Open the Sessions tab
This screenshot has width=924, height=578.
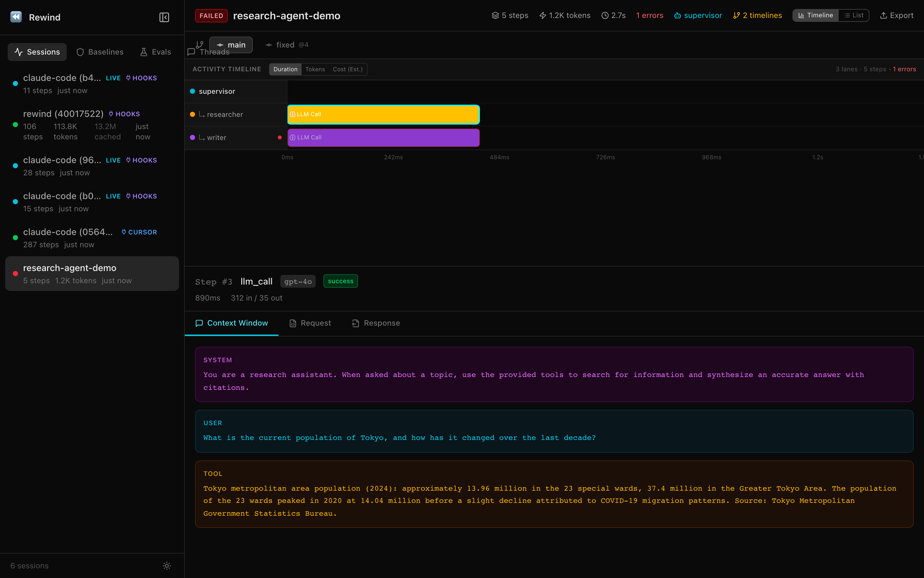point(37,52)
